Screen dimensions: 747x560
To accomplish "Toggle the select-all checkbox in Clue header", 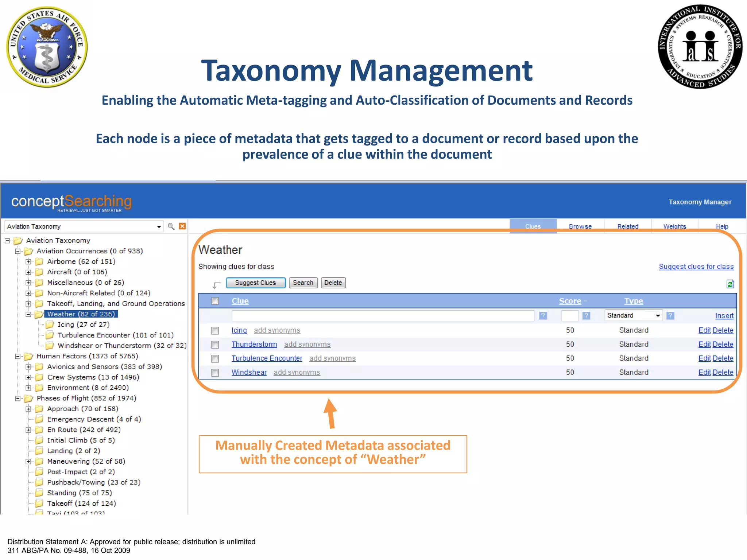I will [215, 301].
